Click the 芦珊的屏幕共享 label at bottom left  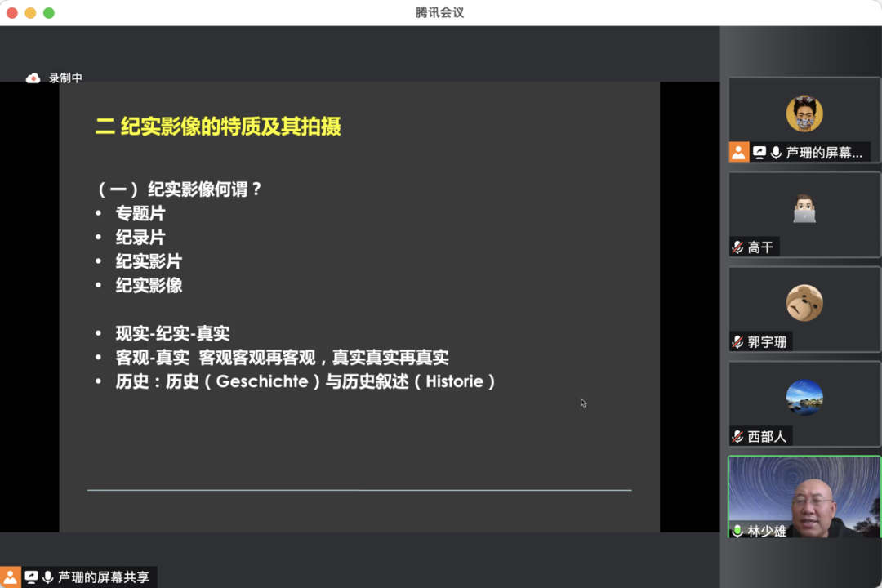coord(102,576)
